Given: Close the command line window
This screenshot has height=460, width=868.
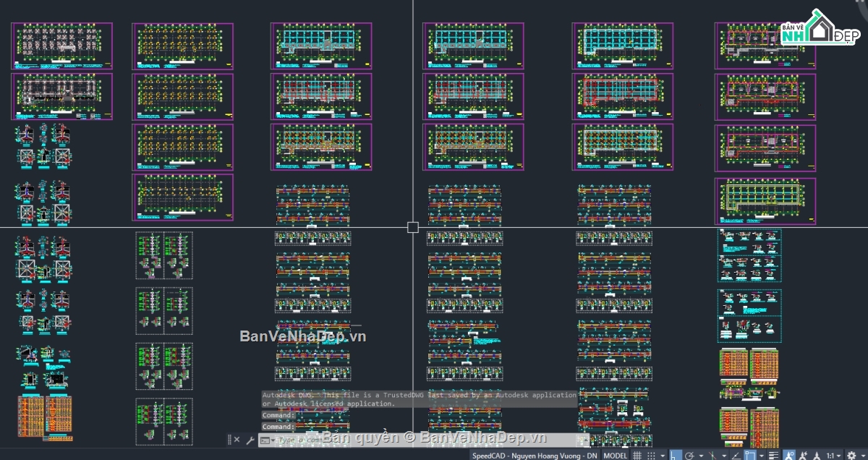Looking at the screenshot, I should [237, 440].
